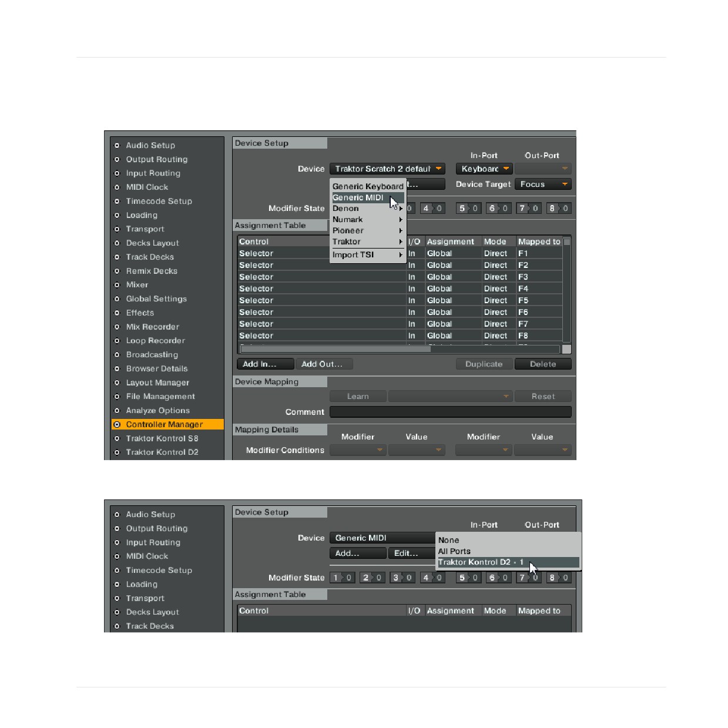
Task: Click modifier state 8 in upper panel
Action: click(x=559, y=209)
